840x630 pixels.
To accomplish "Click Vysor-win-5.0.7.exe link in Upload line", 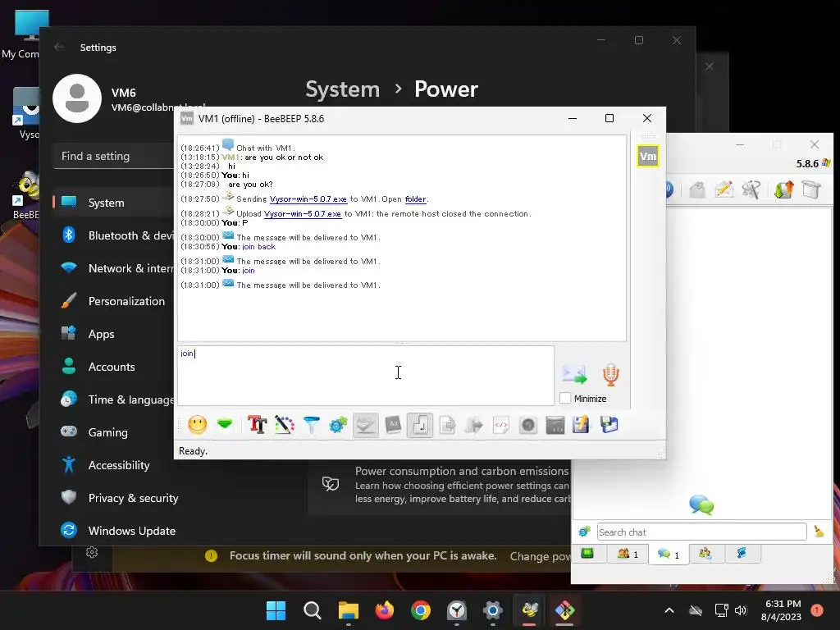I will 303,213.
